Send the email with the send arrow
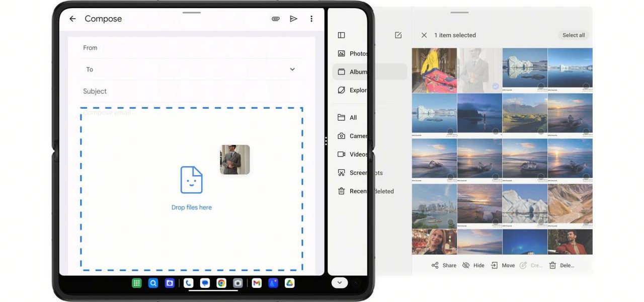The image size is (644, 302). coord(293,19)
